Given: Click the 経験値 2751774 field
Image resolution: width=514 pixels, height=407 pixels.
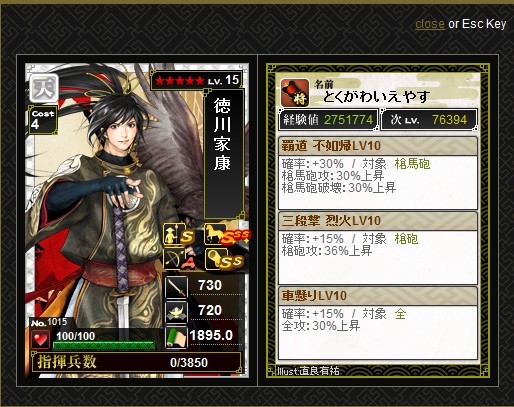Looking at the screenshot, I should [x=328, y=120].
